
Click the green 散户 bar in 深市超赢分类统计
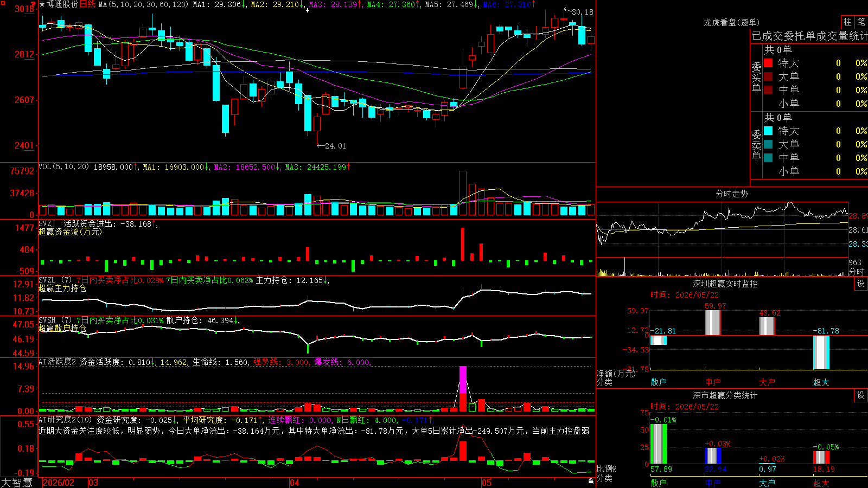pyautogui.click(x=659, y=444)
